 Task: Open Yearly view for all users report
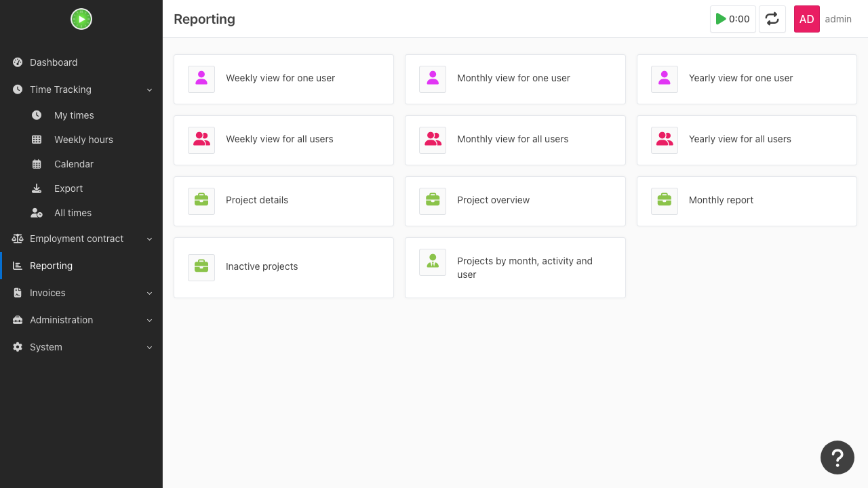point(747,140)
